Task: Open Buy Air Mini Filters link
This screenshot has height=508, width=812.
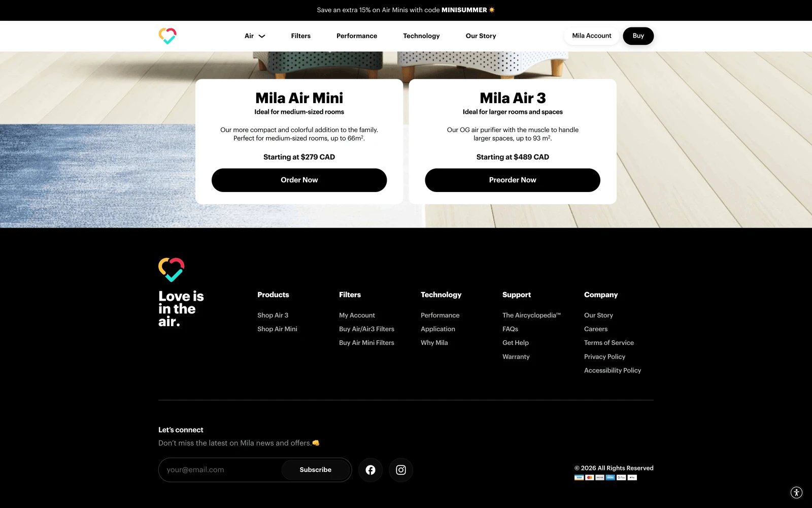Action: pos(366,343)
